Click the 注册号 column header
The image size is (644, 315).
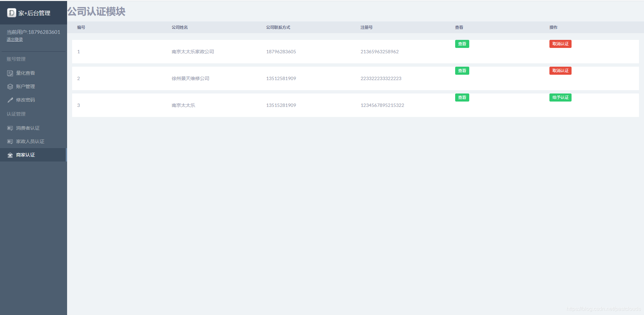click(367, 27)
